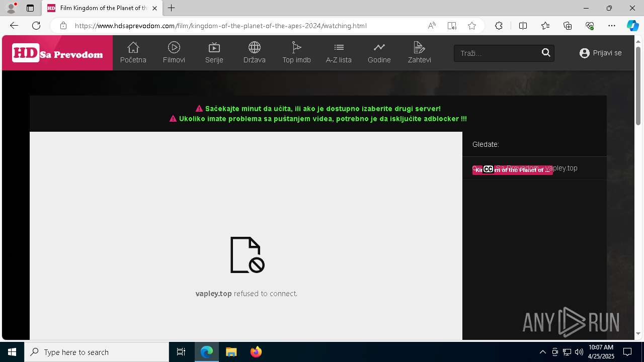Click the search magnifier icon
The image size is (644, 362).
546,53
